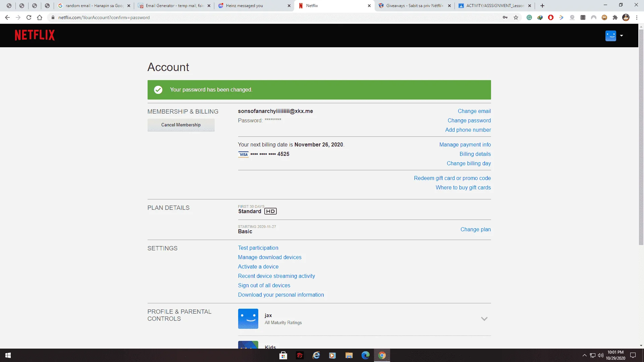Close the Email Generator tab

click(209, 6)
